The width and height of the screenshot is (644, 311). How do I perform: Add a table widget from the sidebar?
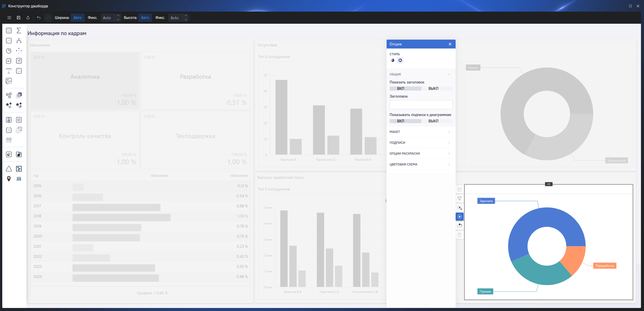pos(9,31)
